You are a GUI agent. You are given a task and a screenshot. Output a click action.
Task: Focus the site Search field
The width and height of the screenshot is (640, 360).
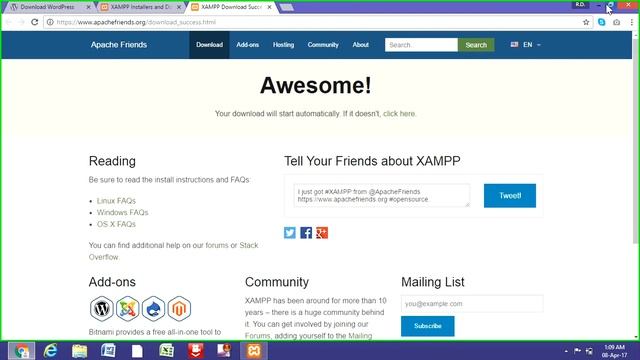point(421,45)
